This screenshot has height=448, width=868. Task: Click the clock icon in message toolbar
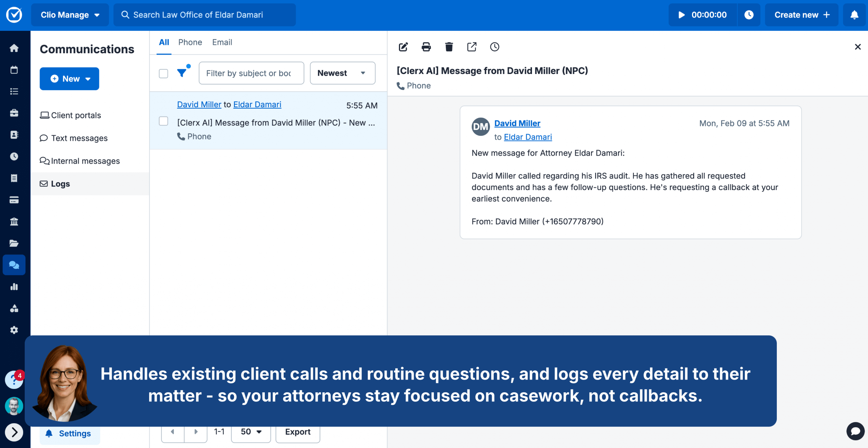[x=494, y=47]
